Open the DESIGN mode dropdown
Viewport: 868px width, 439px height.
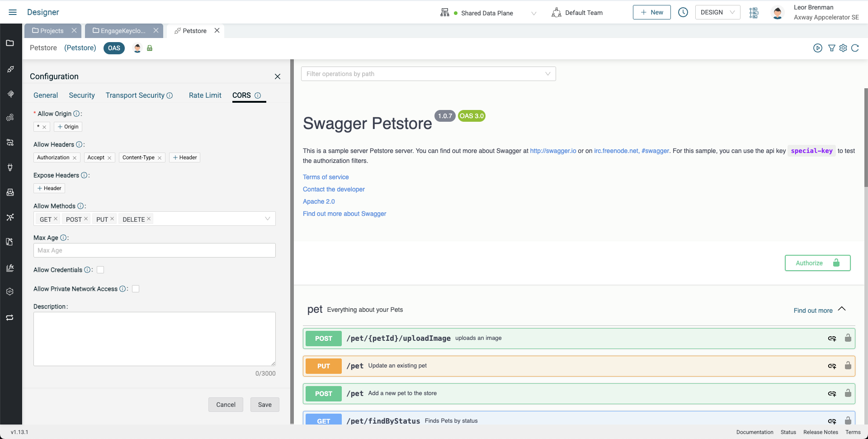point(717,13)
